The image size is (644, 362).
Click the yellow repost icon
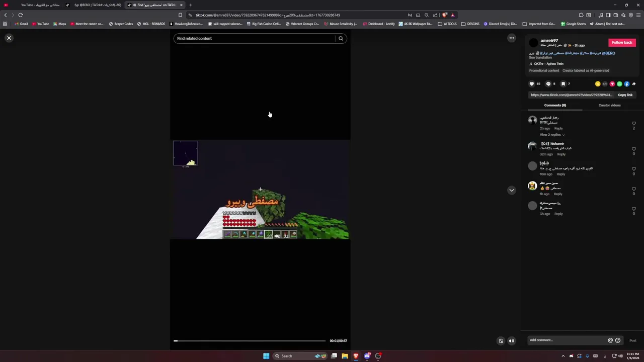click(598, 84)
